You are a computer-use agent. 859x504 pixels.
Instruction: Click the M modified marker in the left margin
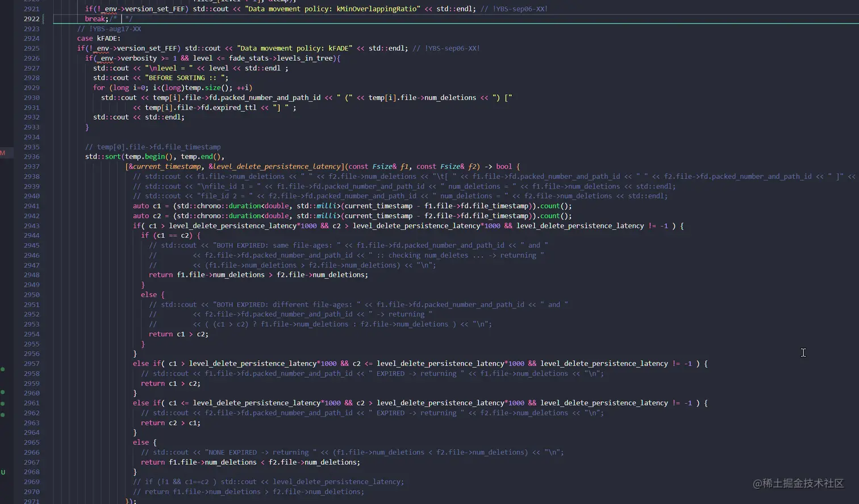(3, 153)
